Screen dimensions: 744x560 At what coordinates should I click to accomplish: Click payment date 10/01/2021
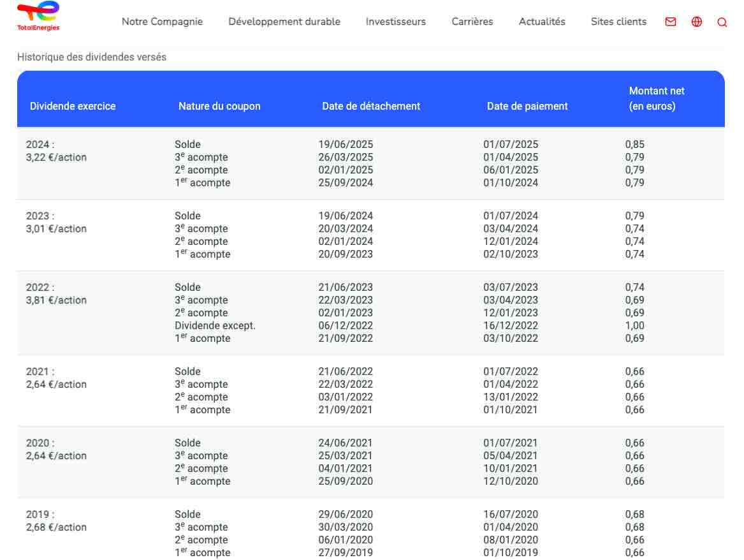pyautogui.click(x=511, y=468)
